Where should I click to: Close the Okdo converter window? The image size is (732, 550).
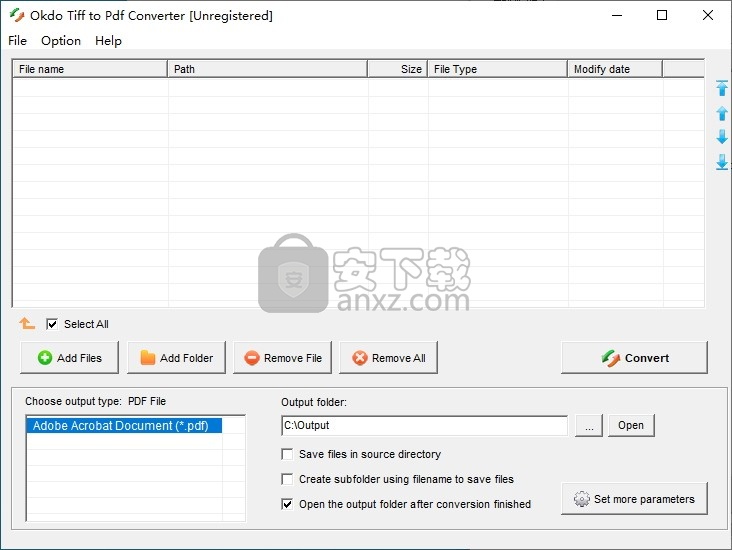[708, 15]
